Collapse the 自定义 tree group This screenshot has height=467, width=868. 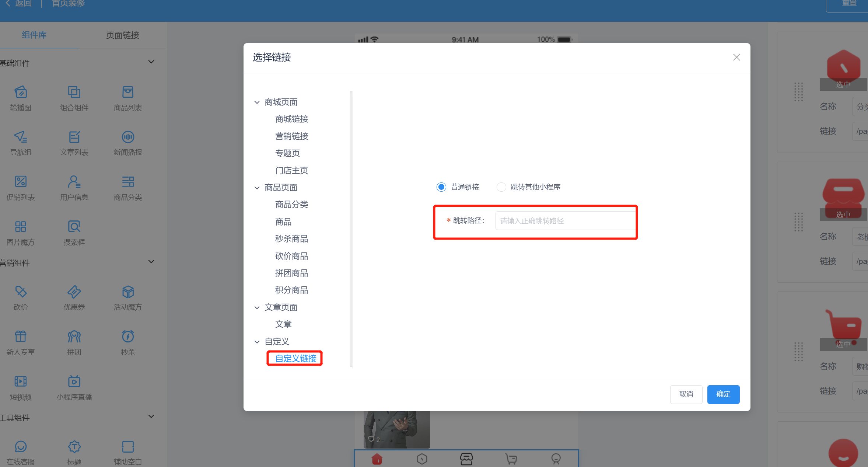(257, 342)
